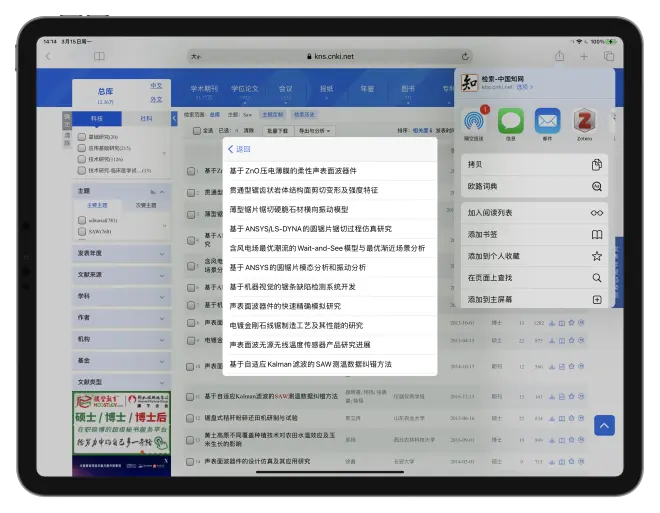
Task: Share via AirDrop (隔空投送)
Action: [x=474, y=121]
